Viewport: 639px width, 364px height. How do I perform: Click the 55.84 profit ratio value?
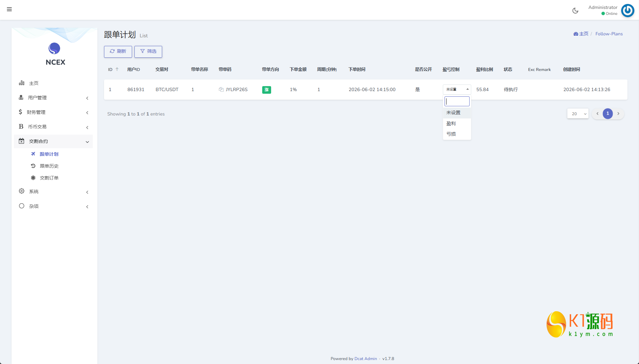[x=482, y=89]
